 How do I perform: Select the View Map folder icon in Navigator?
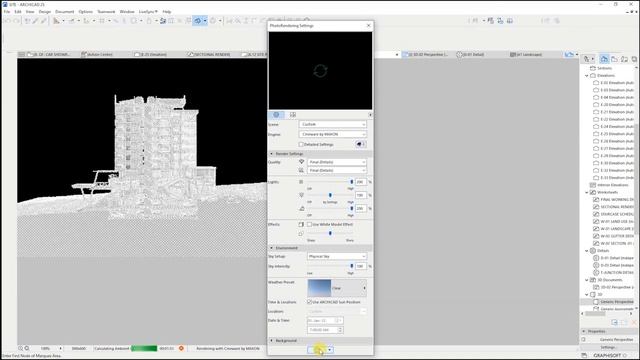coord(614,59)
